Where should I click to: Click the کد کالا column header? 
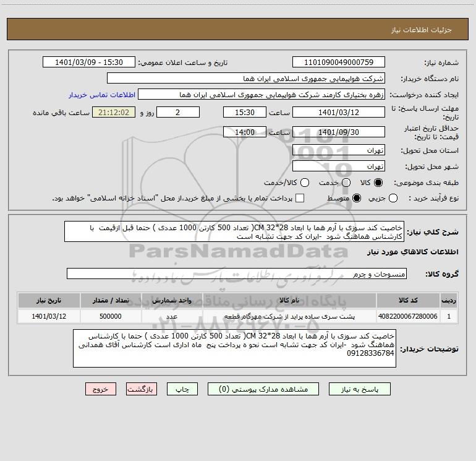[x=408, y=301]
